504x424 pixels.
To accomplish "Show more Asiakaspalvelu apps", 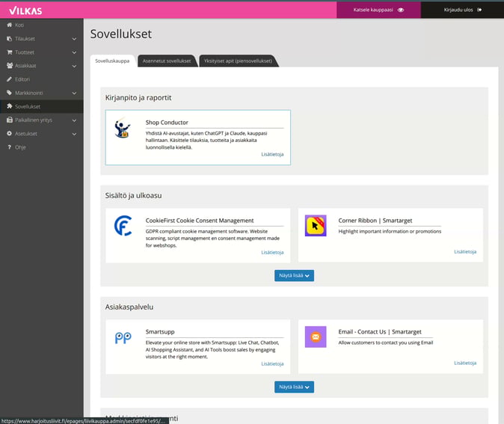I will click(x=294, y=387).
